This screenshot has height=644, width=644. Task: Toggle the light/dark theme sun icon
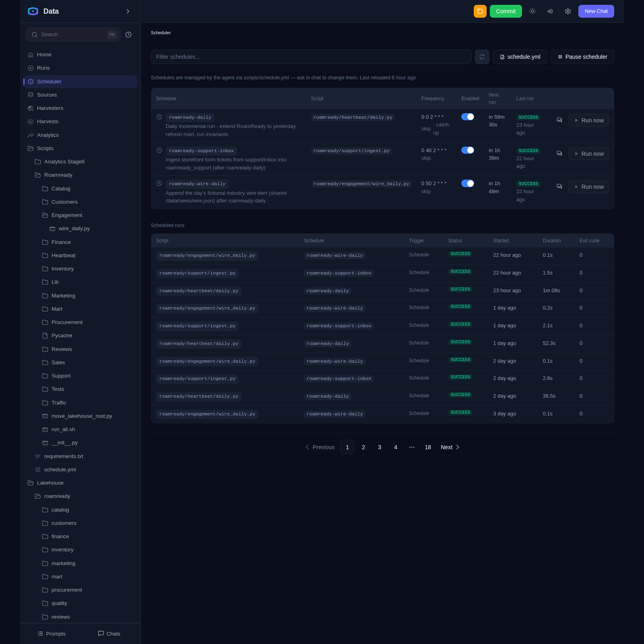coord(533,11)
